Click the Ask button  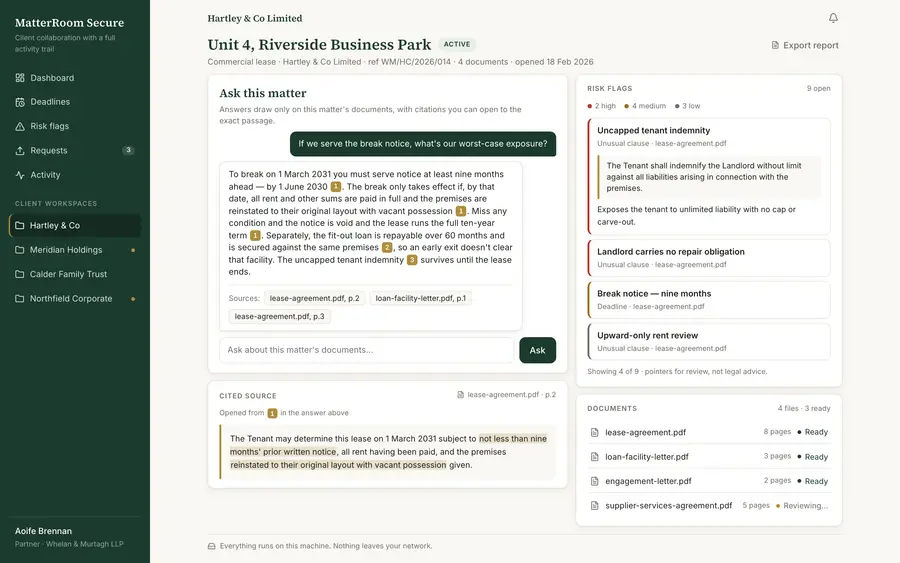click(x=537, y=350)
